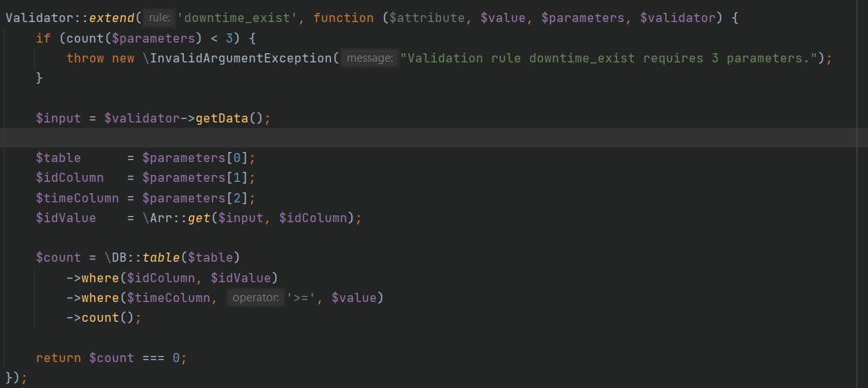Click the $input variable assignment
Image resolution: width=868 pixels, height=388 pixels.
58,118
